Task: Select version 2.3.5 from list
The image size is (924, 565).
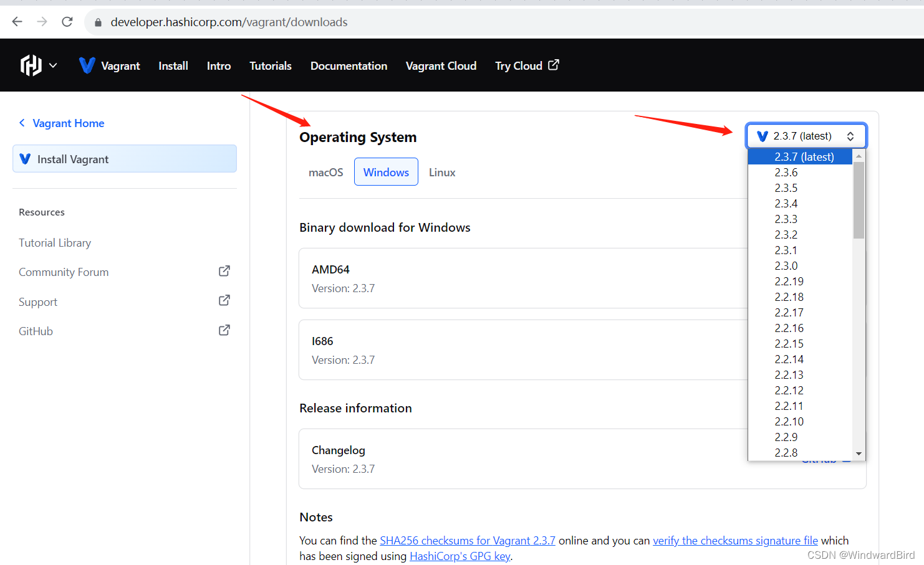Action: pos(800,188)
